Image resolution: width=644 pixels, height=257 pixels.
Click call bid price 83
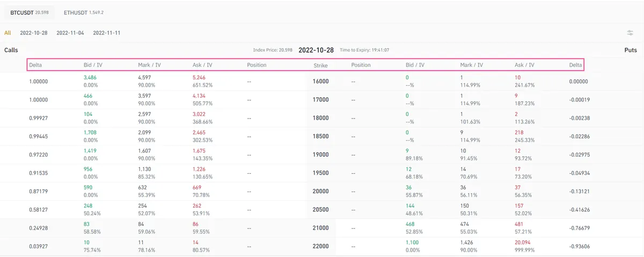pyautogui.click(x=87, y=224)
